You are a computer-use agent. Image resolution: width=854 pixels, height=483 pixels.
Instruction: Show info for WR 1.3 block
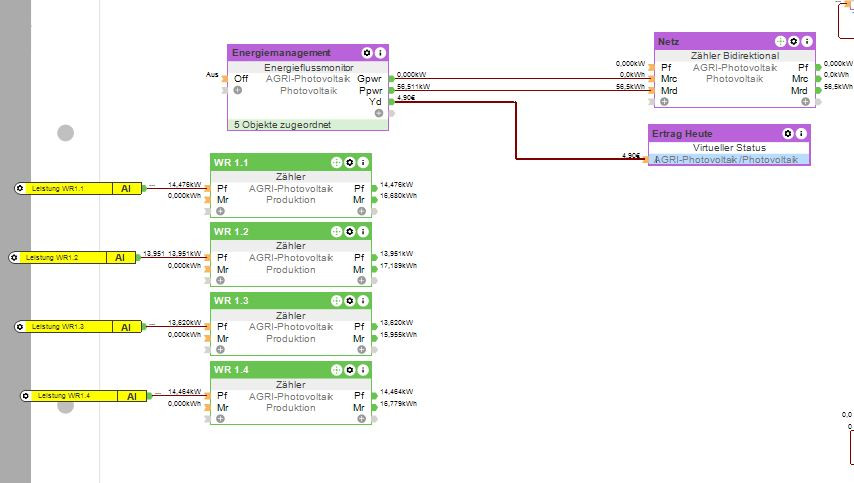pyautogui.click(x=363, y=301)
